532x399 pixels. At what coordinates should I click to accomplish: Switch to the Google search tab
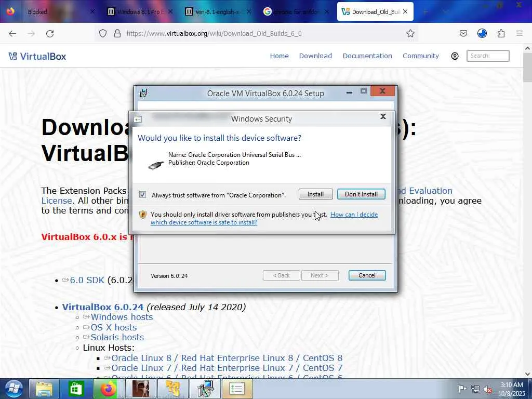pos(295,11)
